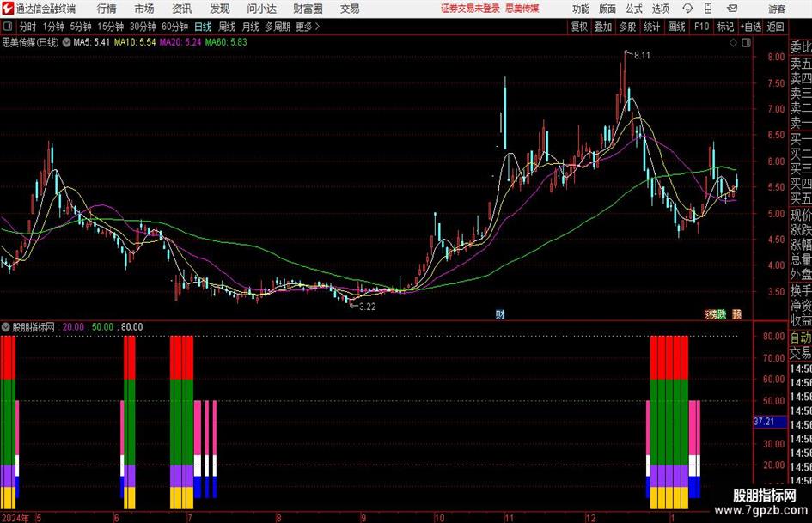Click the 标记 mark button
Viewport: 812px width, 523px height.
tap(725, 27)
